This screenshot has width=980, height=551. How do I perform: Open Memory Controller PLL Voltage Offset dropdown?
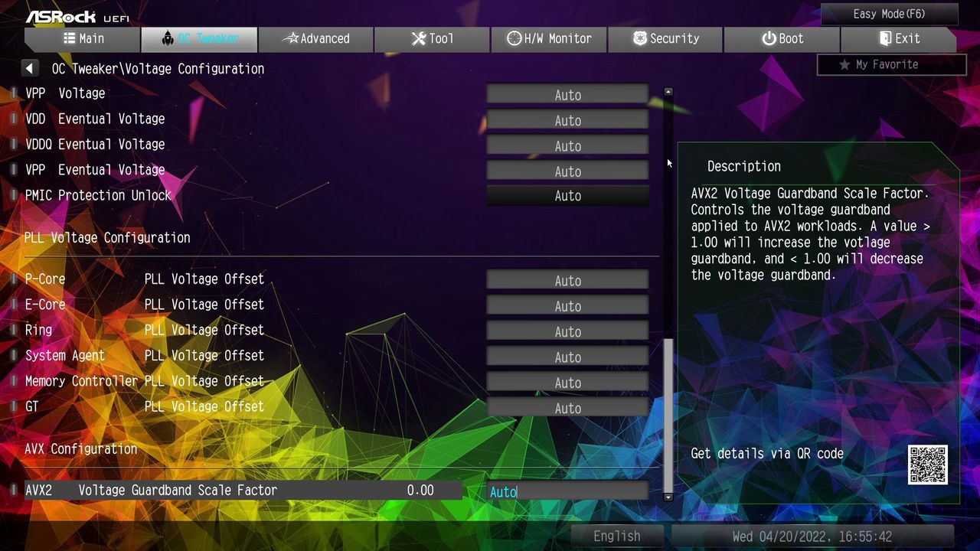[x=567, y=383]
